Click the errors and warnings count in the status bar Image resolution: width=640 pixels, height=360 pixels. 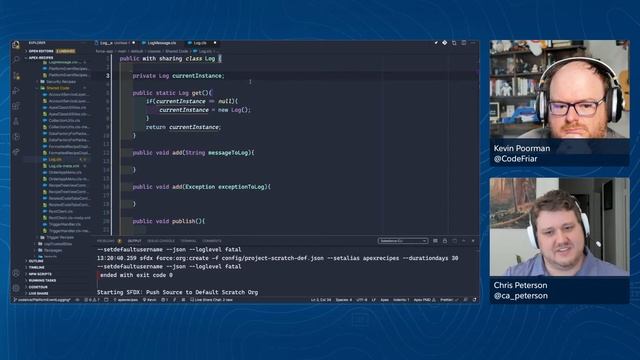click(92, 300)
